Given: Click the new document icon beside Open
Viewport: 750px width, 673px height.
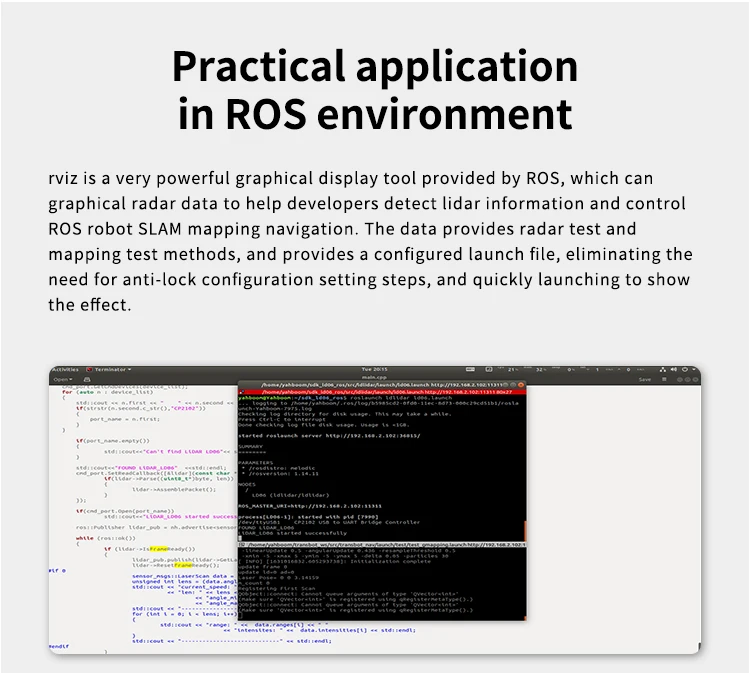Looking at the screenshot, I should click(87, 379).
